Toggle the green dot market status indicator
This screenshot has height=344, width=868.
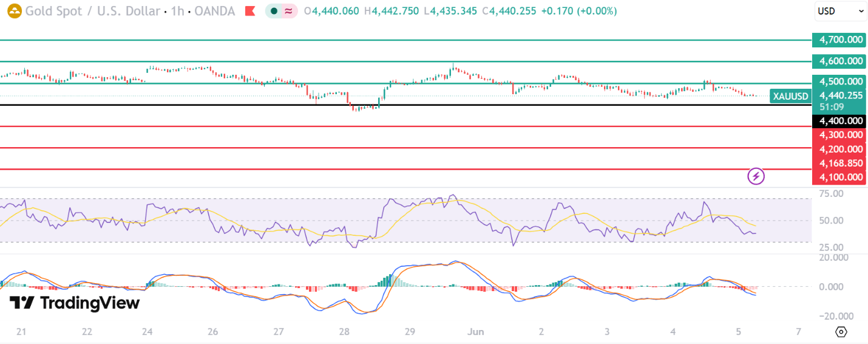(274, 11)
